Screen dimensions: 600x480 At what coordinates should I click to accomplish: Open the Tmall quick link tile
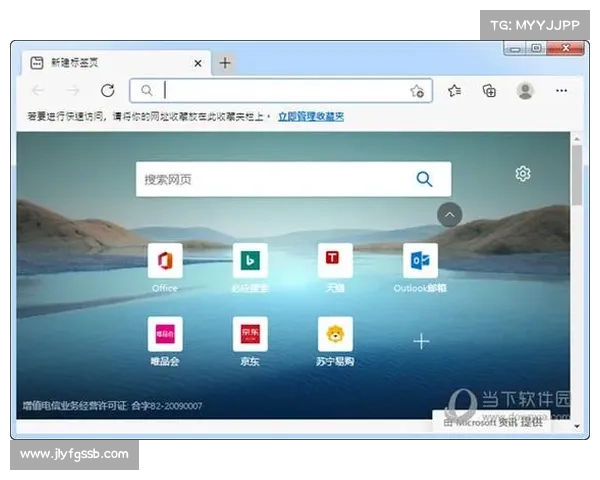[x=335, y=260]
